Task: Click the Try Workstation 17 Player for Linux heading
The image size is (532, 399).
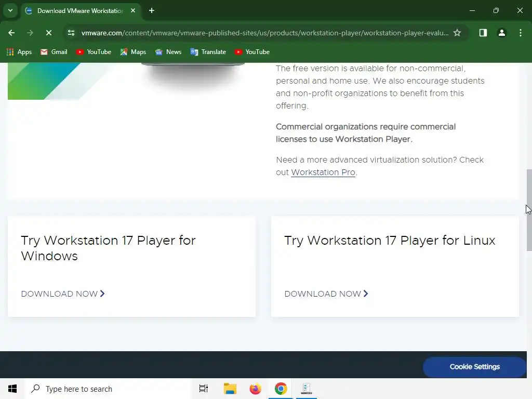Action: (x=390, y=241)
